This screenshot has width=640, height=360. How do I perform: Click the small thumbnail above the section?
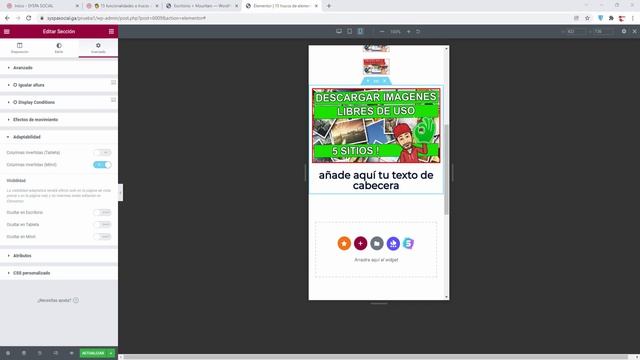[x=376, y=67]
